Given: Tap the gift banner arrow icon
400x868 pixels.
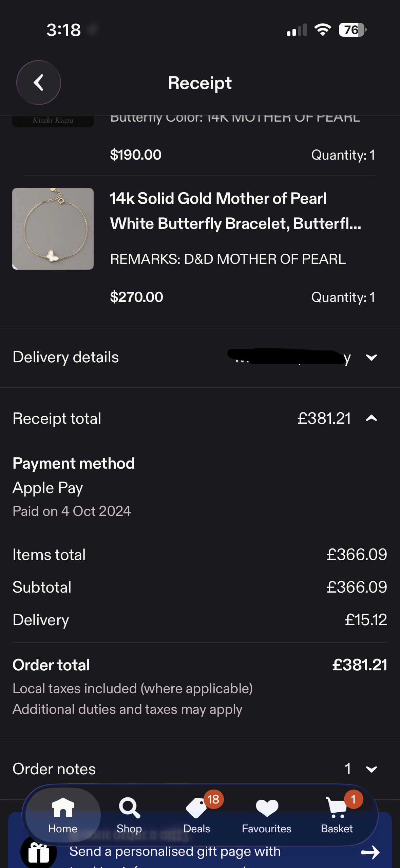Looking at the screenshot, I should point(370,852).
